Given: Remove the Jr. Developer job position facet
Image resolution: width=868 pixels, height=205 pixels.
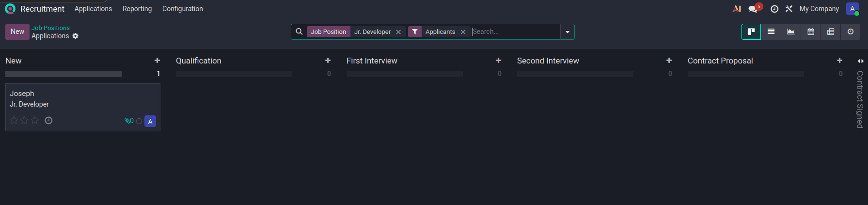Looking at the screenshot, I should point(398,32).
